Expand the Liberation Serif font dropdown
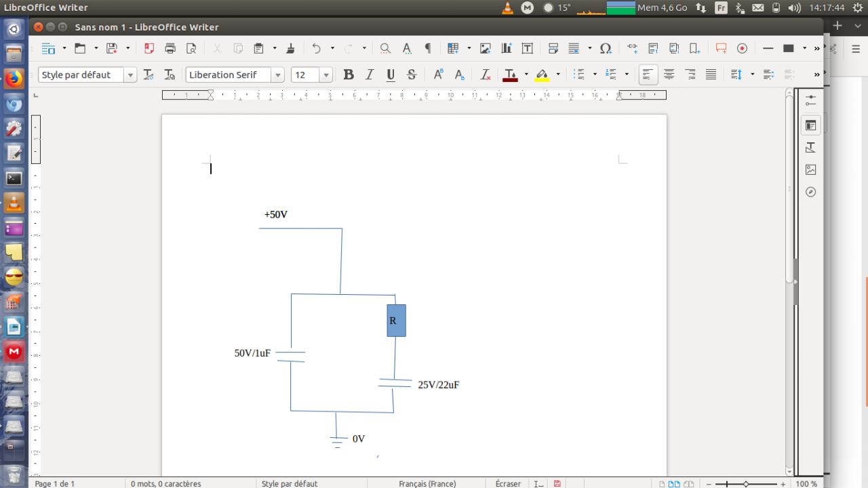Viewport: 868px width, 488px height. 278,75
